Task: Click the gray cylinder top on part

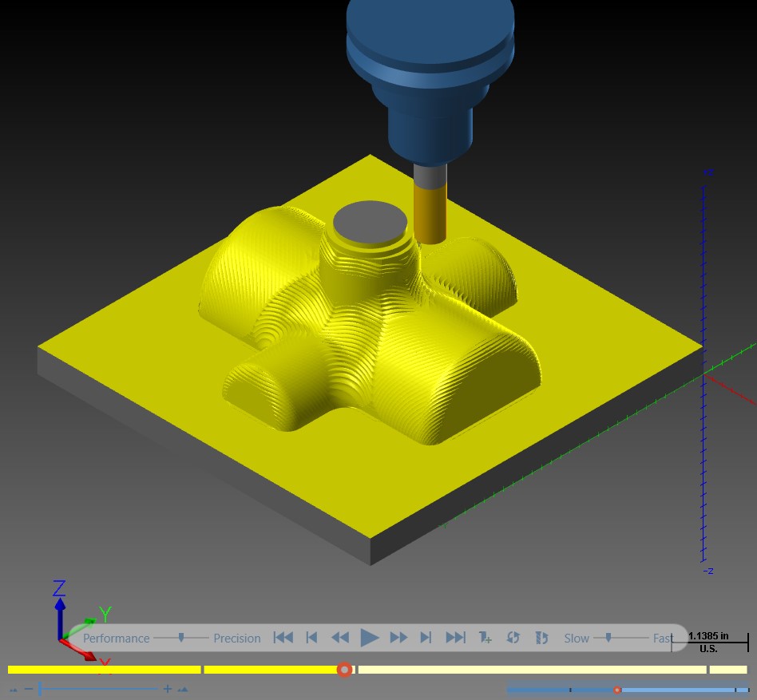Action: click(370, 223)
